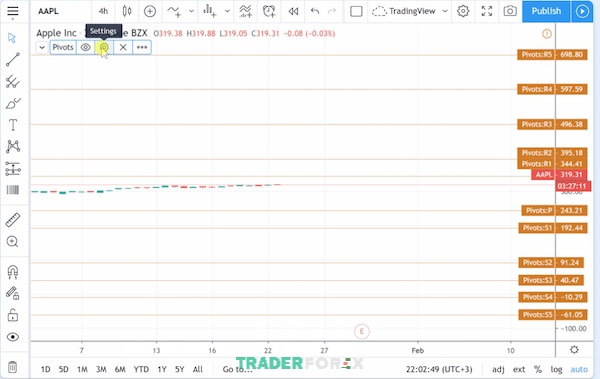Screen dimensions: 600x379
Task: Select the YTD date range
Action: point(141,369)
